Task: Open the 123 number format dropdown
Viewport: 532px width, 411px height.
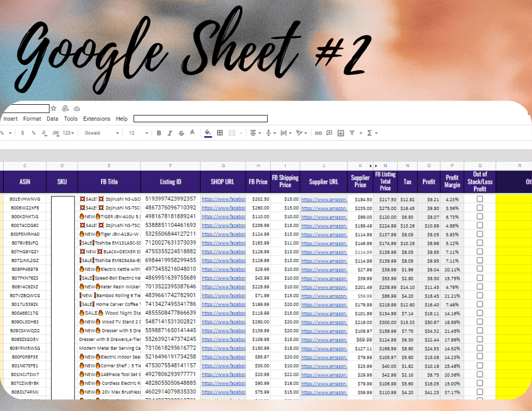Action: click(x=68, y=133)
